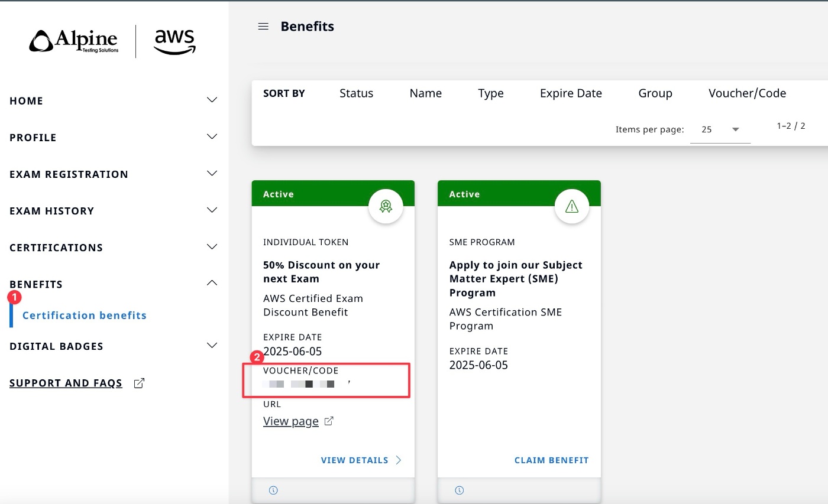828x504 pixels.
Task: Sort benefits by Expire Date
Action: click(x=571, y=93)
